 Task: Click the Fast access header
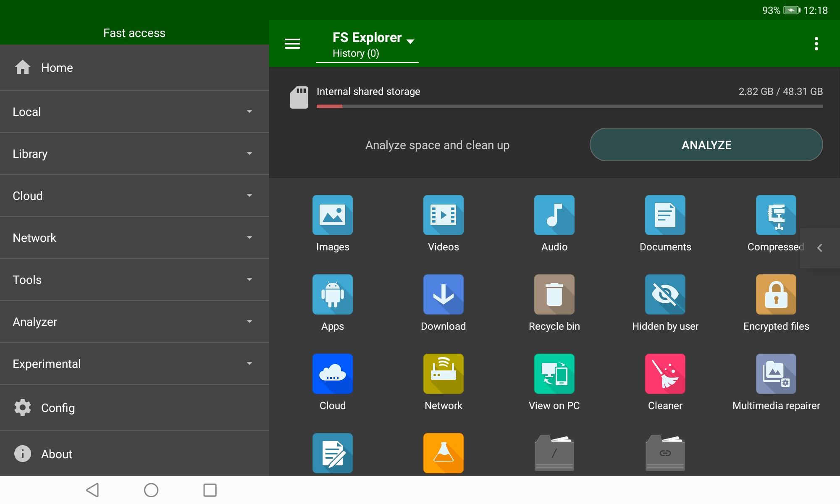coord(134,33)
